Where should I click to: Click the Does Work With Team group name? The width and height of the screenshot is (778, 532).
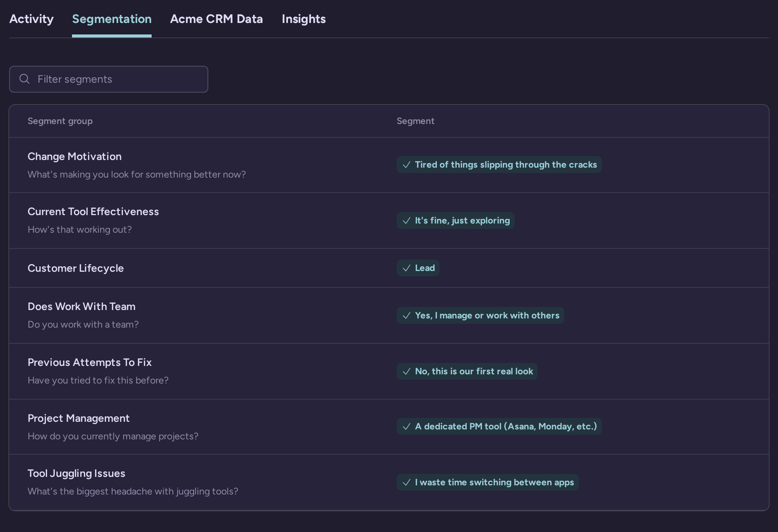pyautogui.click(x=82, y=307)
